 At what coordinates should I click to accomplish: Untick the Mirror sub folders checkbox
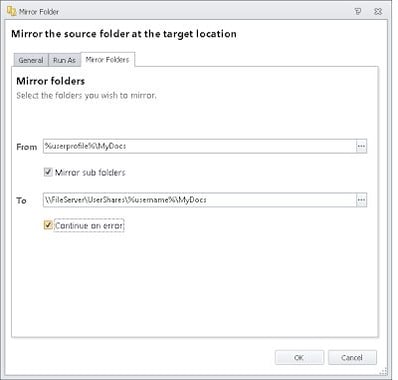point(48,172)
